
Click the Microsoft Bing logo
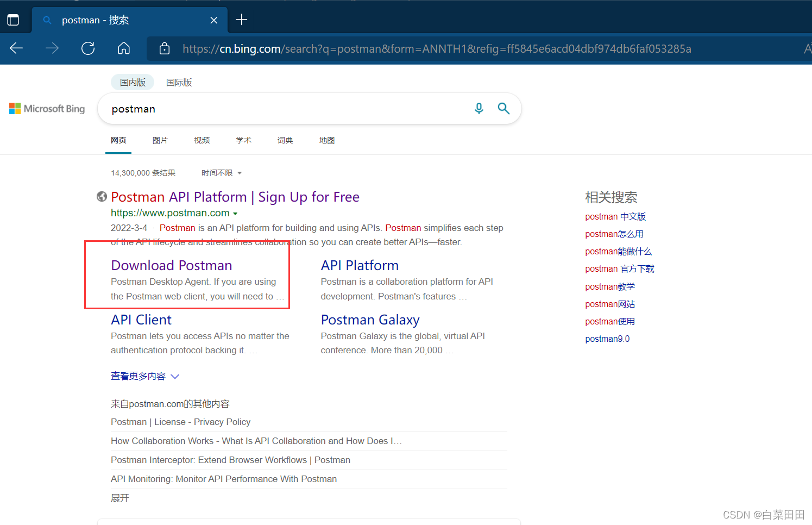47,109
